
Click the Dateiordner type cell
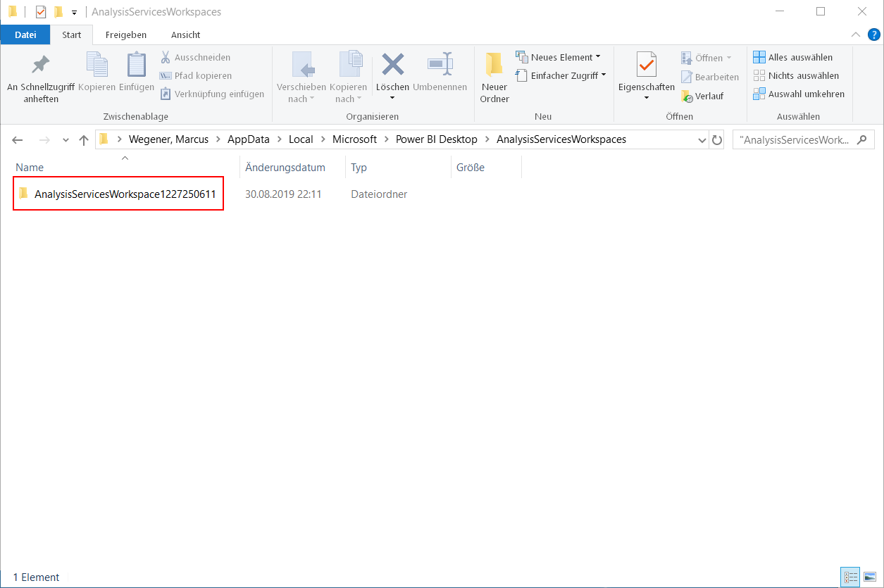click(379, 194)
